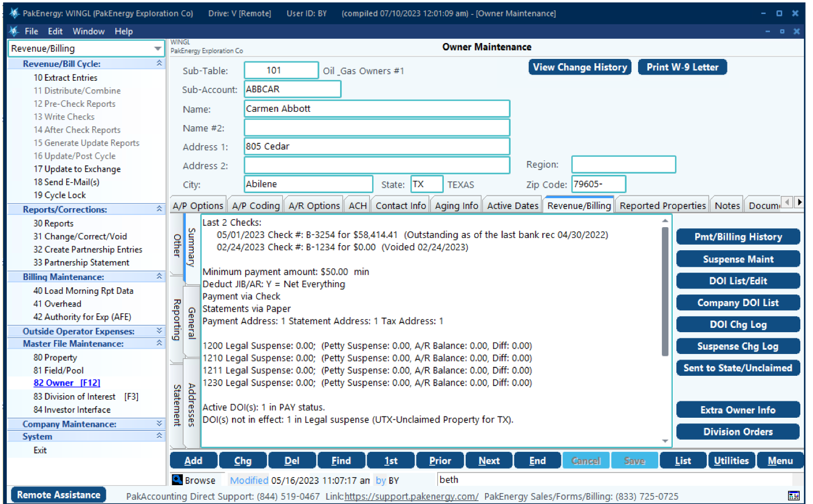This screenshot has width=813, height=504.
Task: Switch to the Aging Info tab
Action: [456, 205]
